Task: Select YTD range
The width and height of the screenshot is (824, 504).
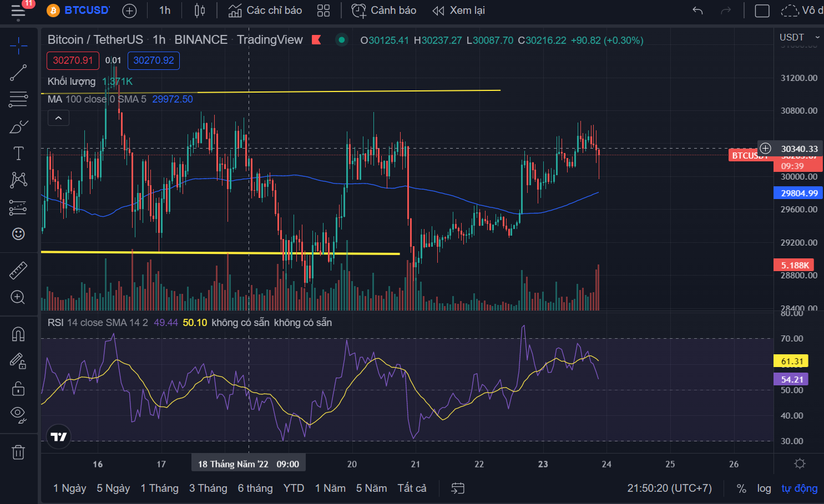Action: [294, 488]
